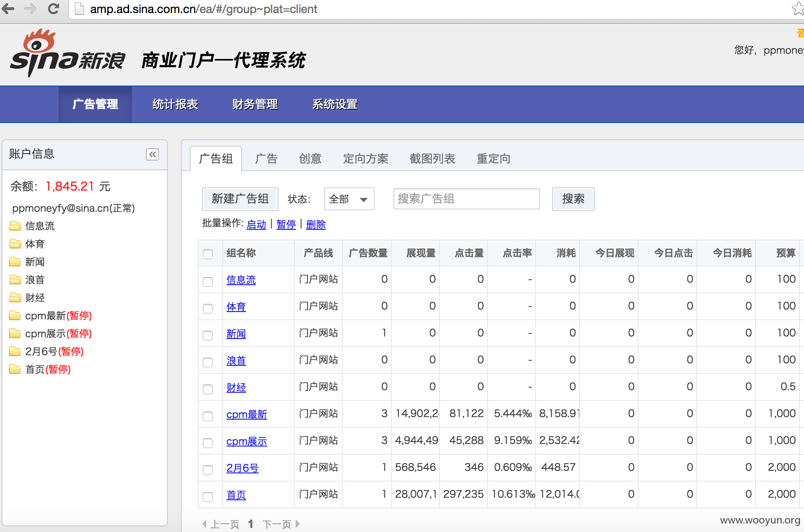Viewport: 804px width, 532px height.
Task: Click folder icon beside 财经 in sidebar
Action: (15, 297)
